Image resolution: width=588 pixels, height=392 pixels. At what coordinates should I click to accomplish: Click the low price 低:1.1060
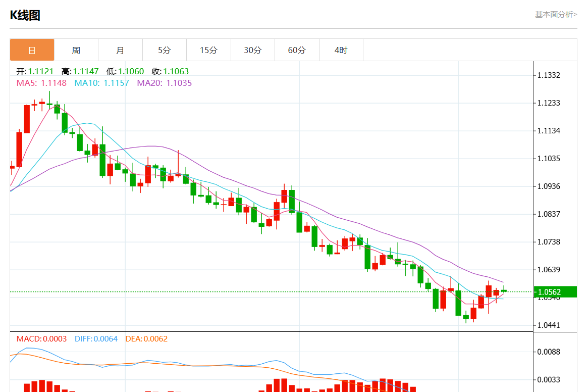[x=125, y=71]
